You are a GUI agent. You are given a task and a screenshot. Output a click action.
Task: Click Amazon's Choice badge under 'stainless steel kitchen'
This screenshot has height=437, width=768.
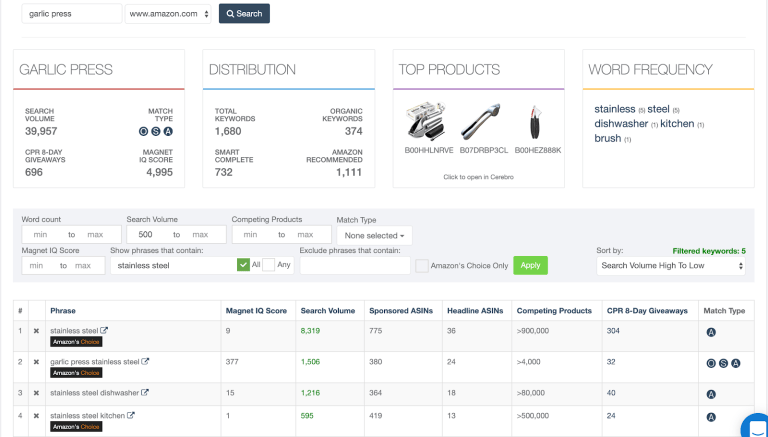pos(76,427)
